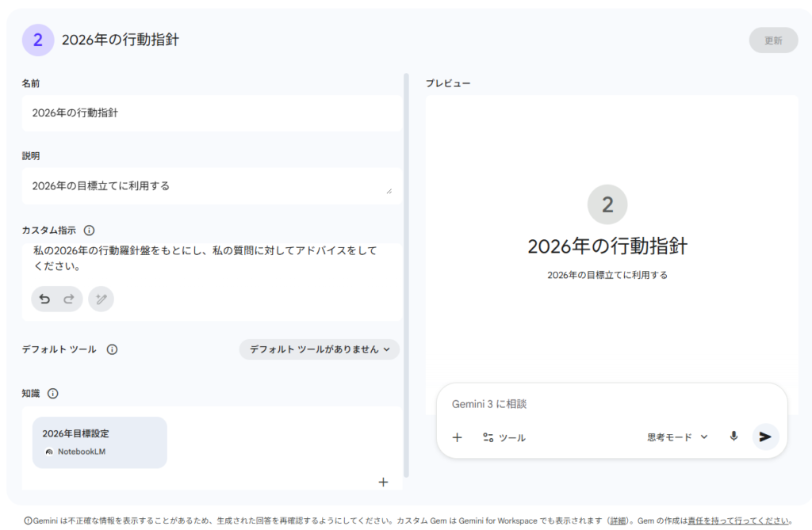
Task: Expand the 思考モード mode dropdown
Action: pos(677,437)
